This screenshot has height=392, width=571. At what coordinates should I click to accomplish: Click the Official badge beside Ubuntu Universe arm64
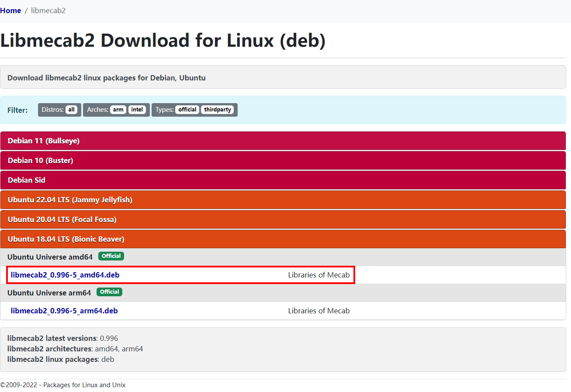pyautogui.click(x=109, y=292)
